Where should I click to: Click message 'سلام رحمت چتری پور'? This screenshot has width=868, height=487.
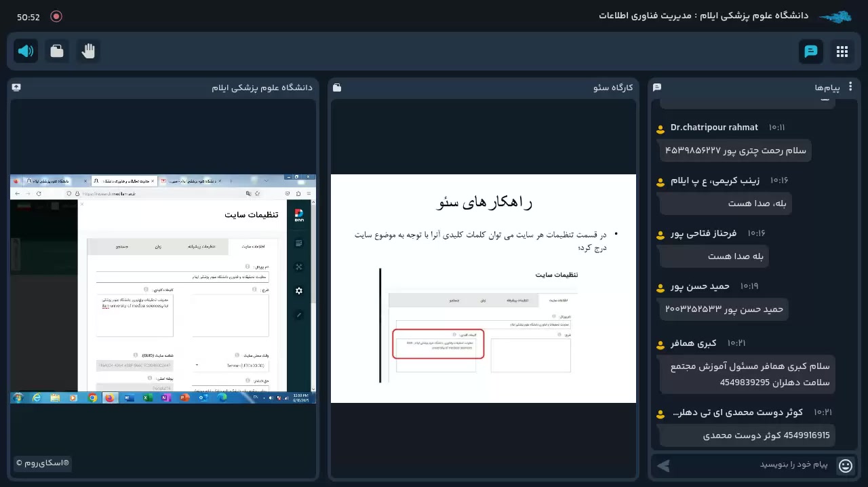click(x=735, y=151)
